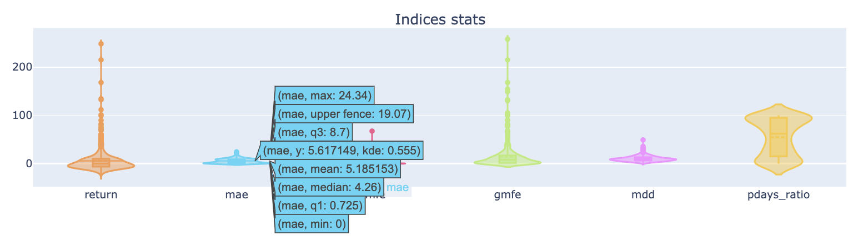This screenshot has width=868, height=240.
Task: Select the 'return' x-axis label
Action: point(101,195)
